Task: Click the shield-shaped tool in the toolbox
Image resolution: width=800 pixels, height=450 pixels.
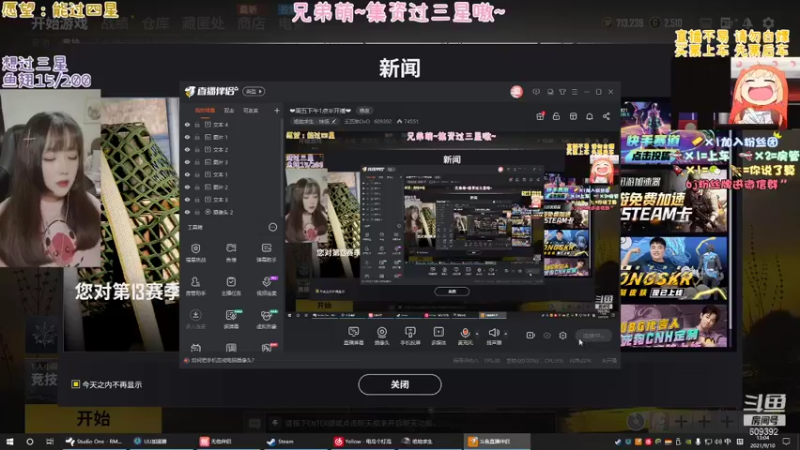Action: [x=195, y=252]
